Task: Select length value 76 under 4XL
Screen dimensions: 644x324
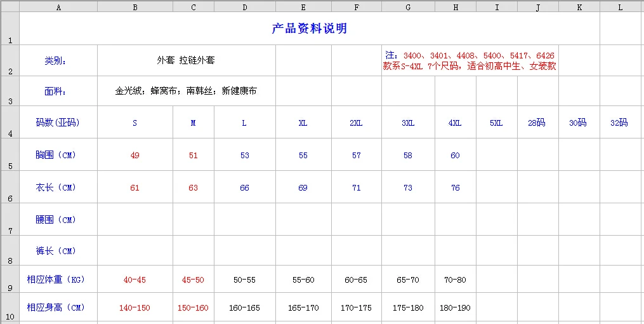Action: coord(456,187)
